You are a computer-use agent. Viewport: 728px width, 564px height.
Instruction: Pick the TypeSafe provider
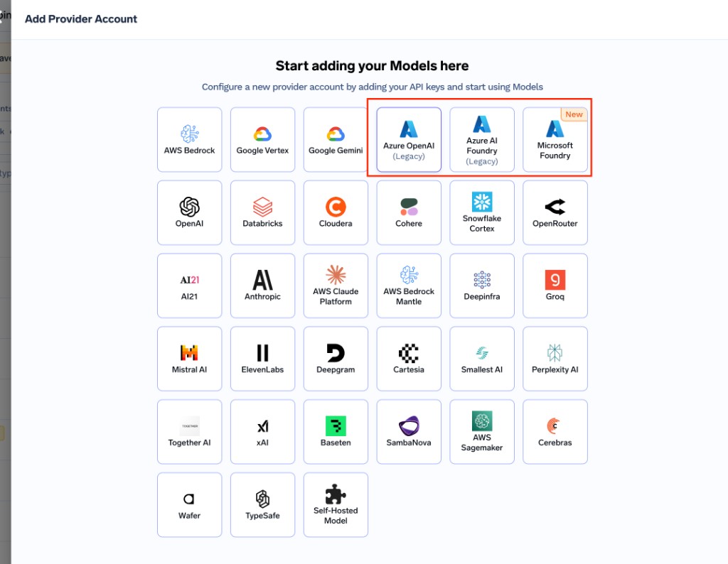(x=262, y=504)
